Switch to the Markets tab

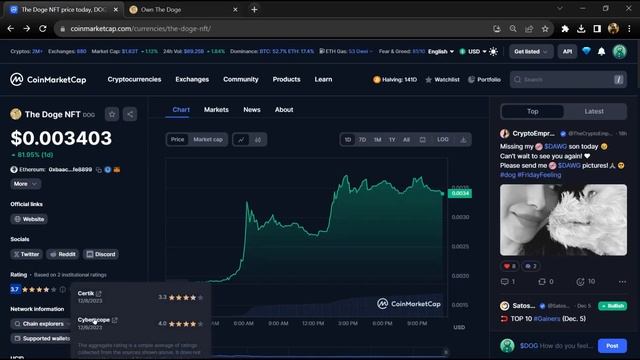(216, 110)
